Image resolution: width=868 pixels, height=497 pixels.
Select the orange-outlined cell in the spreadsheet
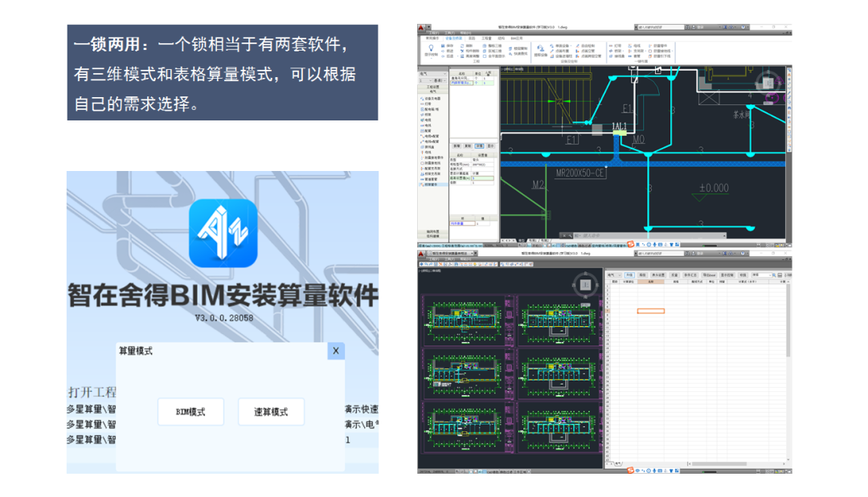coord(650,312)
